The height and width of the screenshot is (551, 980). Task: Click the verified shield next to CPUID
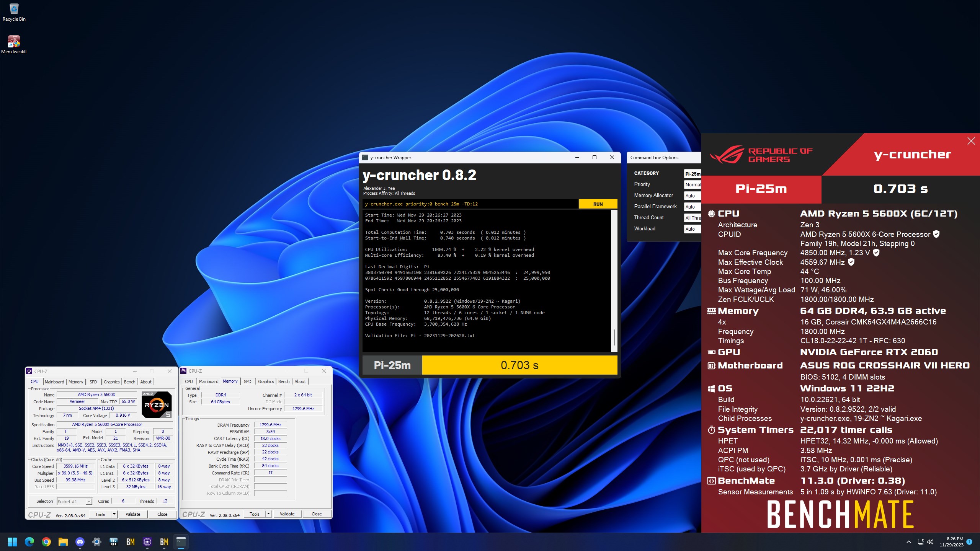(936, 234)
